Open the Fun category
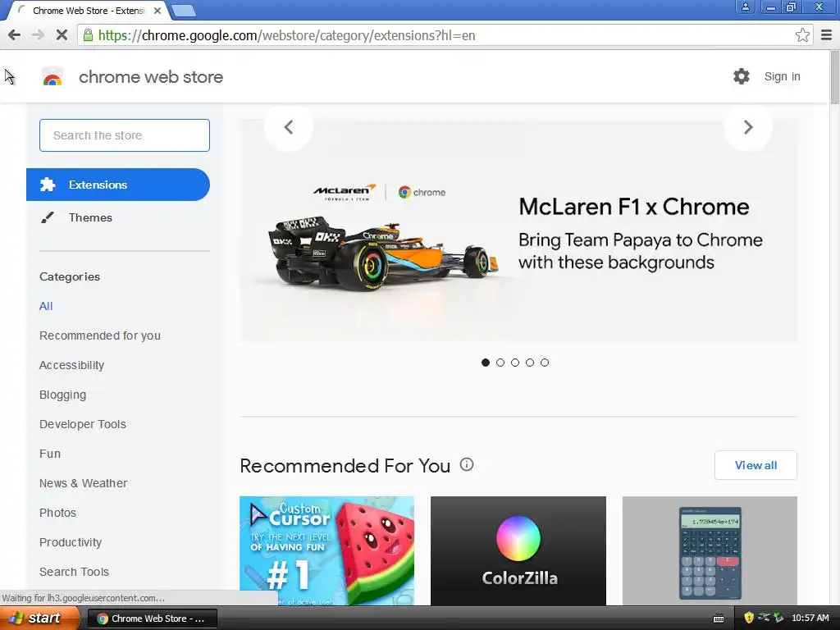This screenshot has width=840, height=630. coord(50,454)
